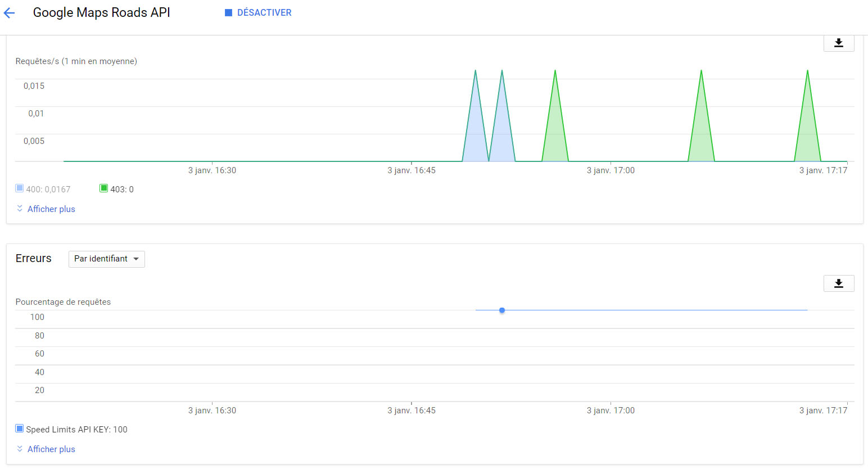Toggle the 403 series legend checkbox
The width and height of the screenshot is (868, 469).
point(103,188)
